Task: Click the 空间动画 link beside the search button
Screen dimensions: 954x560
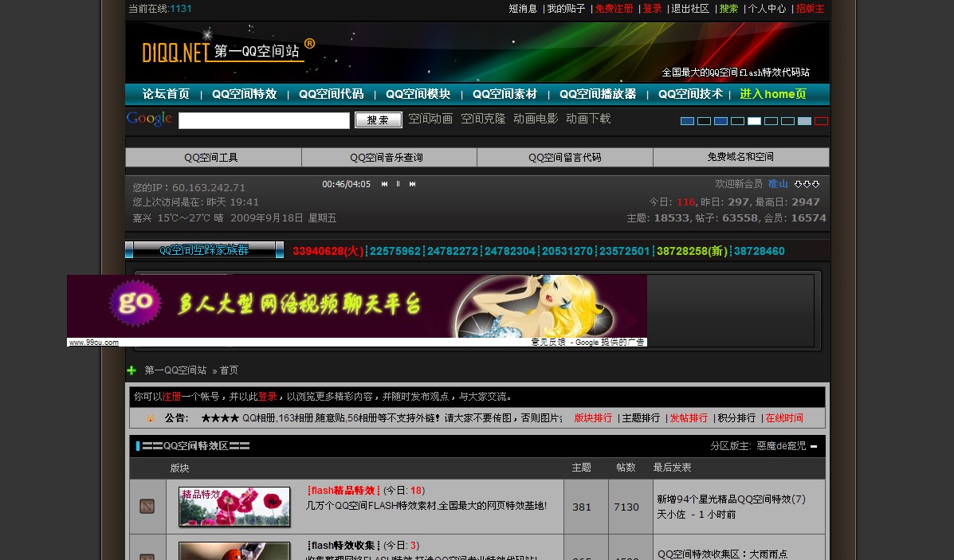Action: coord(430,119)
